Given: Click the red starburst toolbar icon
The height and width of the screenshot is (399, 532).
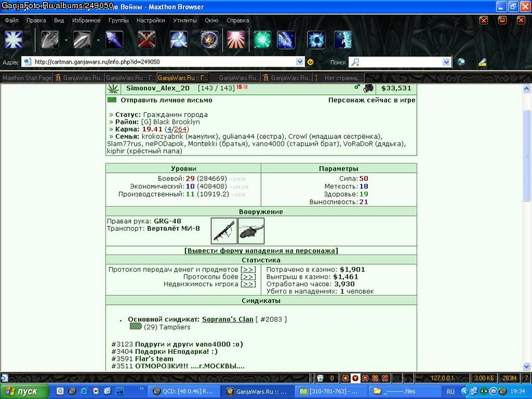Looking at the screenshot, I should point(235,40).
